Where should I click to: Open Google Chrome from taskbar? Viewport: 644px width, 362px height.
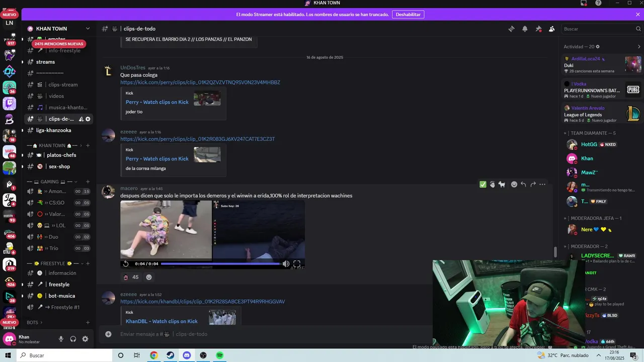(154, 355)
